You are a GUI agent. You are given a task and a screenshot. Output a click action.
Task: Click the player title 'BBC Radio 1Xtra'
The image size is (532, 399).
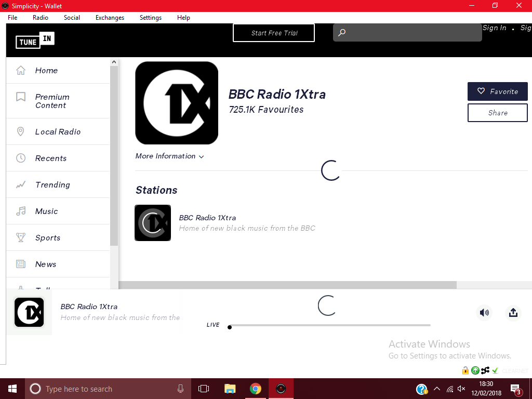click(89, 307)
